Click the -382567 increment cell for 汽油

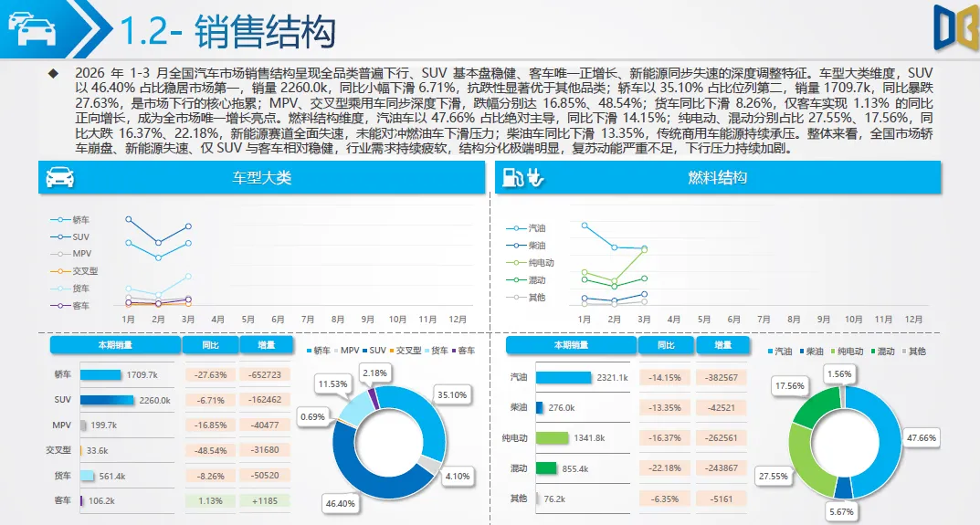722,377
